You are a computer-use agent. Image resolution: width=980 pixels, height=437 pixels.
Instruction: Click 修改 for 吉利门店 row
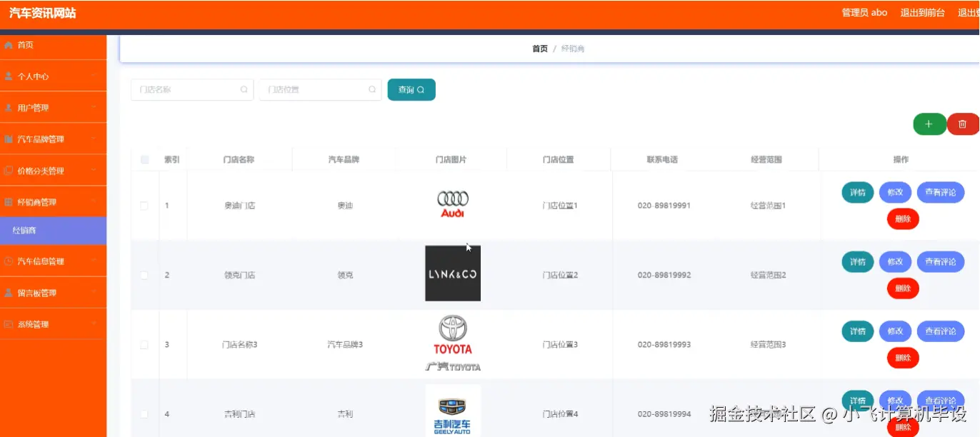point(895,401)
